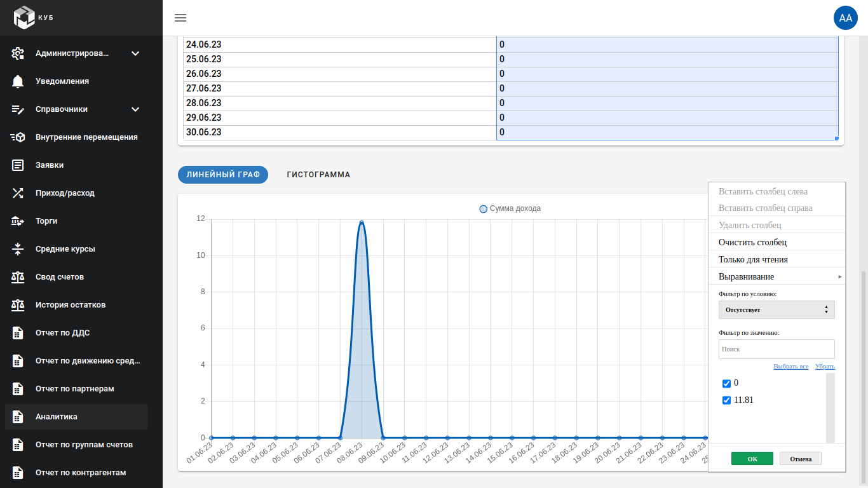Click the Отчет по партнерам file icon

18,389
